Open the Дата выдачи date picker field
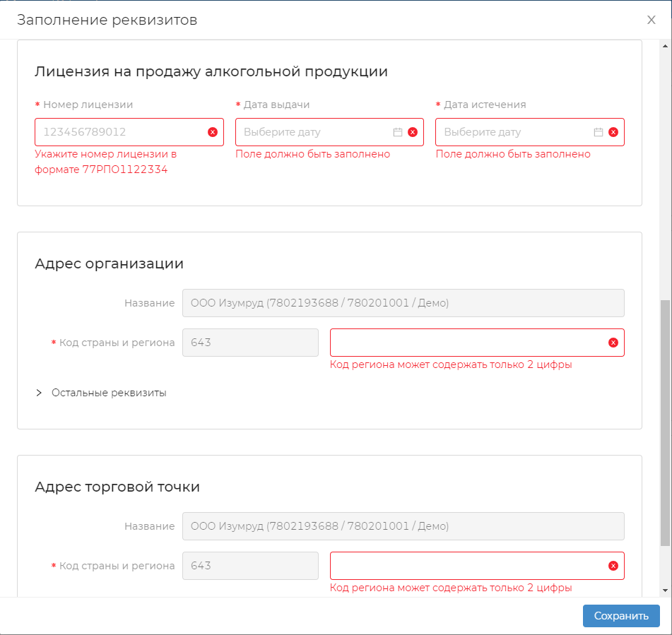 314,132
